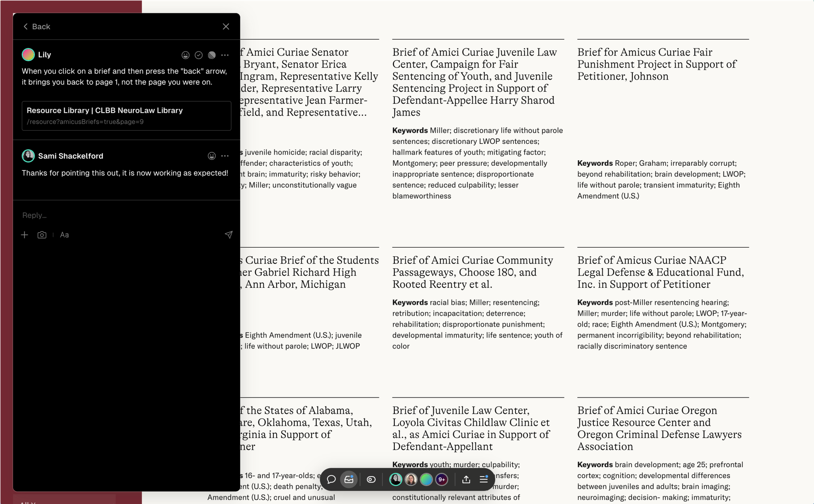Switch to comment mode in bottom toolbar
The width and height of the screenshot is (814, 504).
[x=331, y=479]
